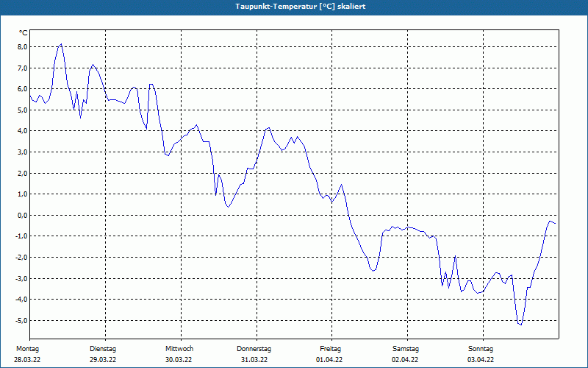The width and height of the screenshot is (588, 368).
Task: Click the Sonntag day label
Action: point(481,349)
